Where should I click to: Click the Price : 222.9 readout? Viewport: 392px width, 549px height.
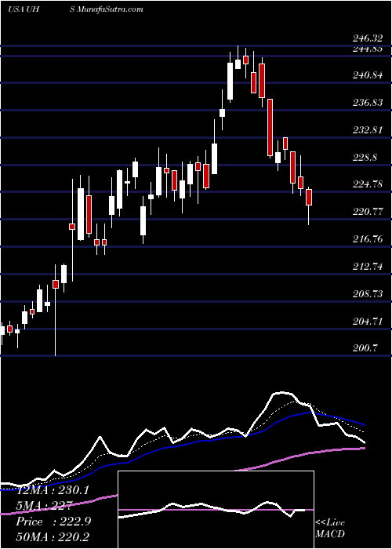53,522
